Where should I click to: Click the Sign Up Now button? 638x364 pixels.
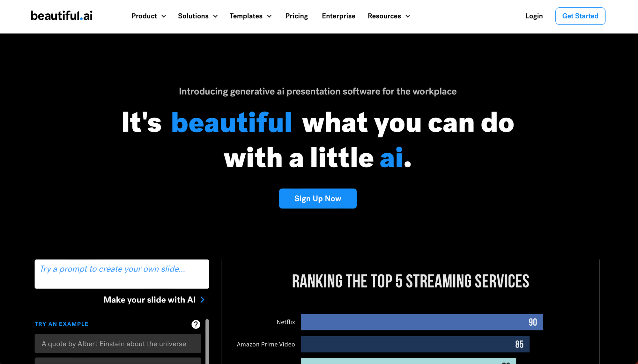point(318,198)
